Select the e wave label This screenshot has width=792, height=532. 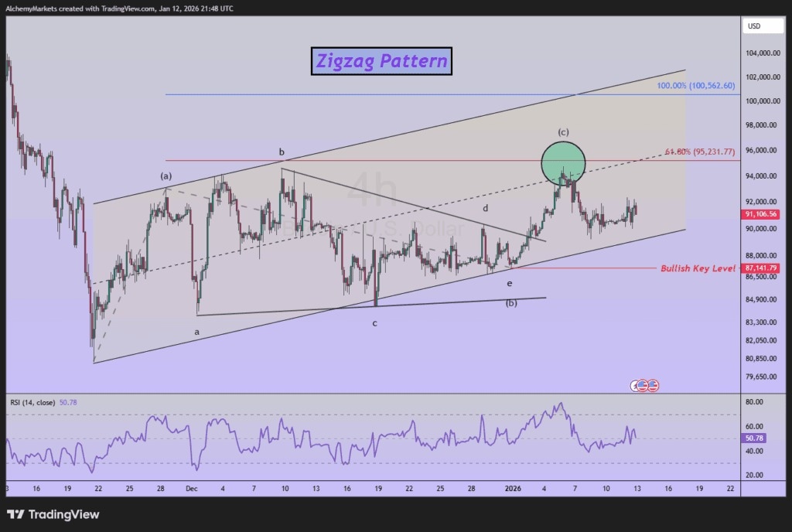510,284
